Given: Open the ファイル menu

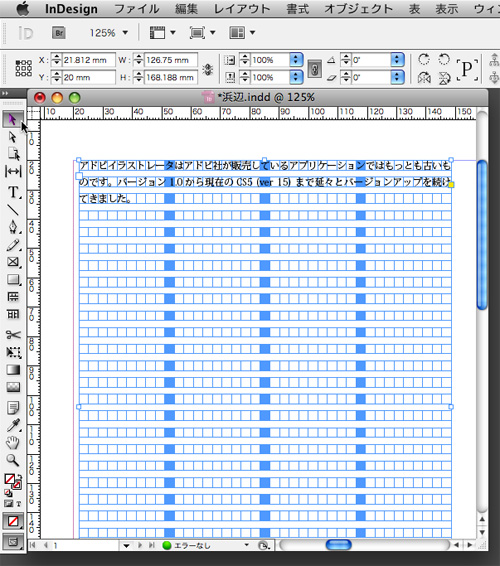Looking at the screenshot, I should tap(136, 8).
